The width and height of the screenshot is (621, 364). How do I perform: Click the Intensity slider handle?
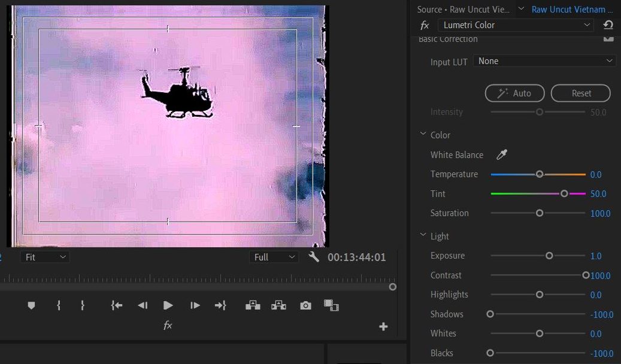tap(540, 112)
